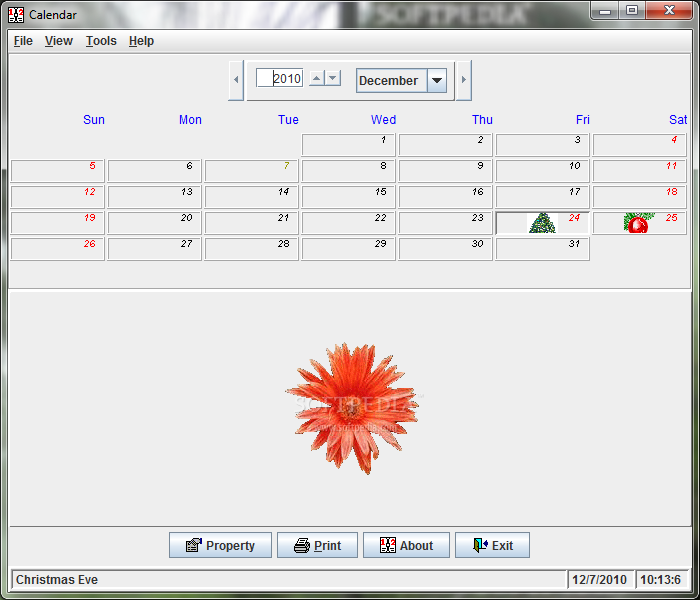Click the Property button
This screenshot has width=700, height=600.
[220, 545]
